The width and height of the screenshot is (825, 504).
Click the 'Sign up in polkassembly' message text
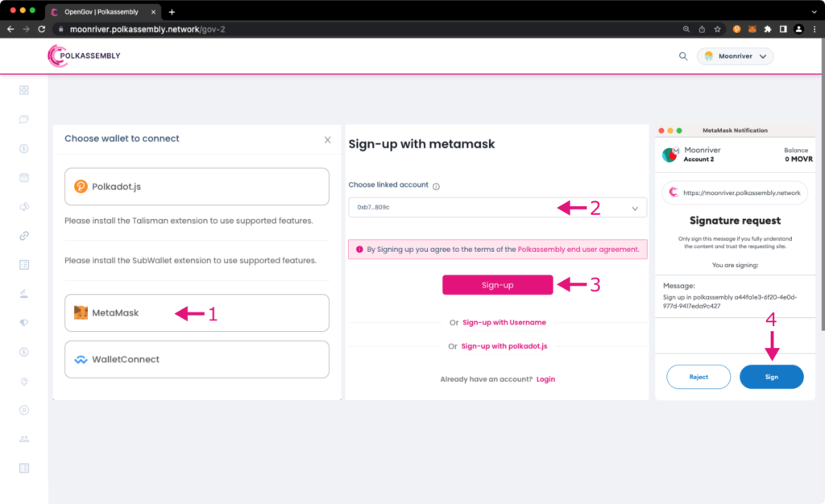coord(730,302)
